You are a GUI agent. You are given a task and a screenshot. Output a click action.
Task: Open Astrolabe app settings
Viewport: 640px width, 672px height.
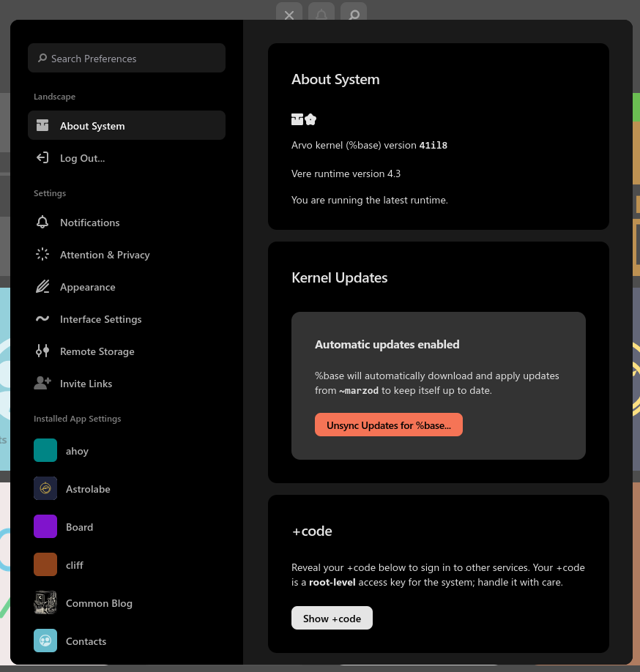click(127, 488)
